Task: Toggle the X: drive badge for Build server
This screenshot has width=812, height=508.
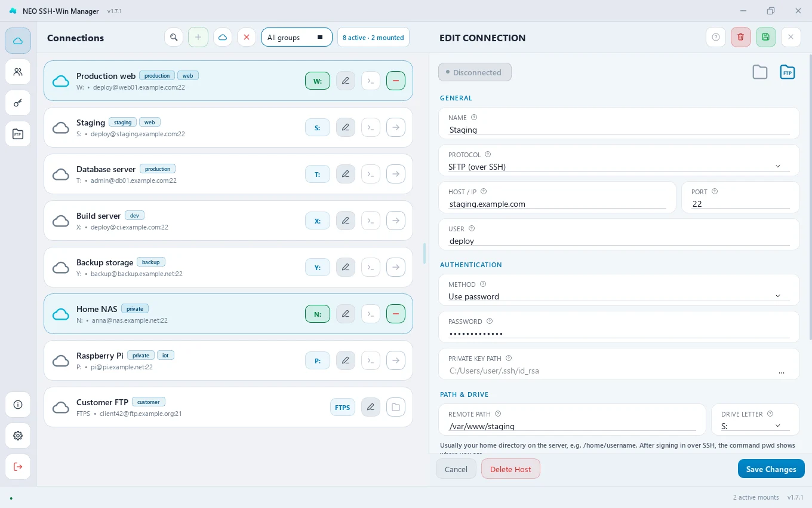Action: coord(318,221)
